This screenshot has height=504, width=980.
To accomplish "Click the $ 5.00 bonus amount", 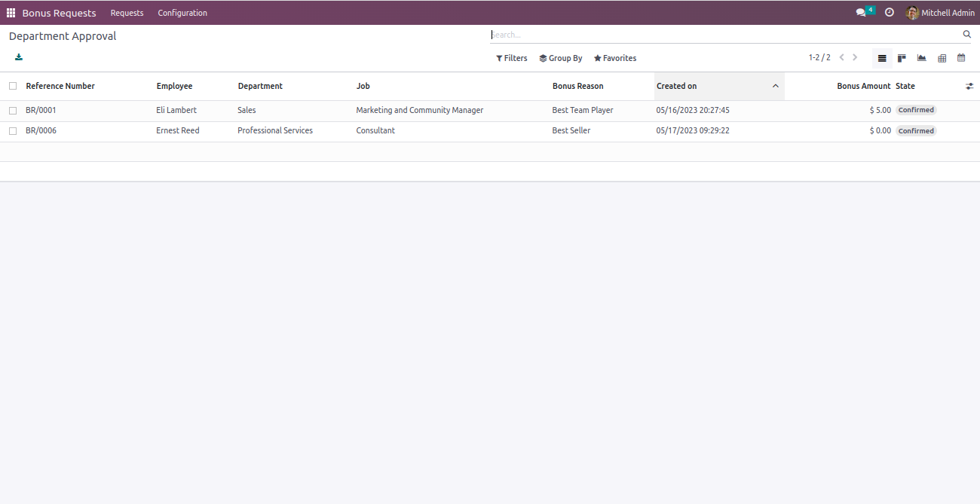I will coord(880,110).
